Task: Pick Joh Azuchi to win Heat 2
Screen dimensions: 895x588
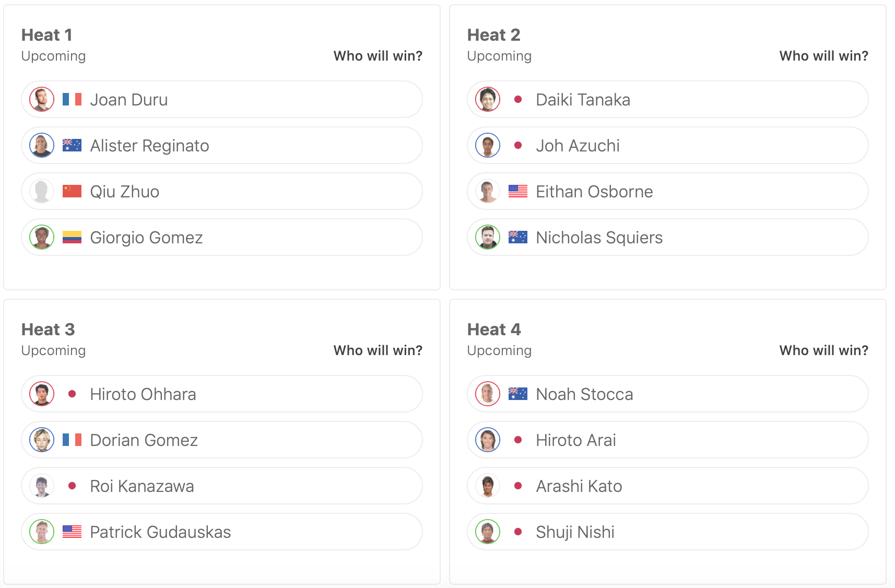Action: [x=667, y=145]
